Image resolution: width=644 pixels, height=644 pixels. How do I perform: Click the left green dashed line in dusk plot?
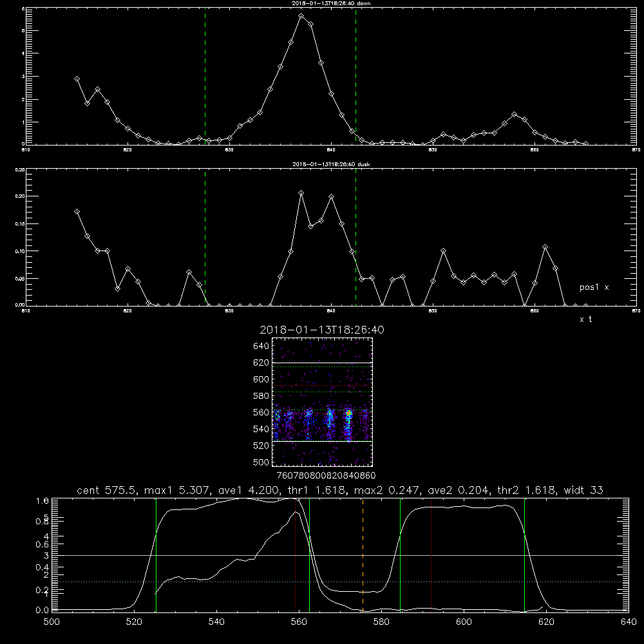click(205, 238)
